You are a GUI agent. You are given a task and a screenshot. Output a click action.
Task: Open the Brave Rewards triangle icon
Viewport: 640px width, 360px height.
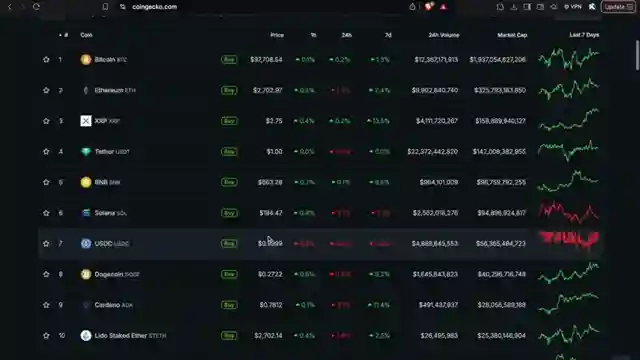pyautogui.click(x=444, y=7)
